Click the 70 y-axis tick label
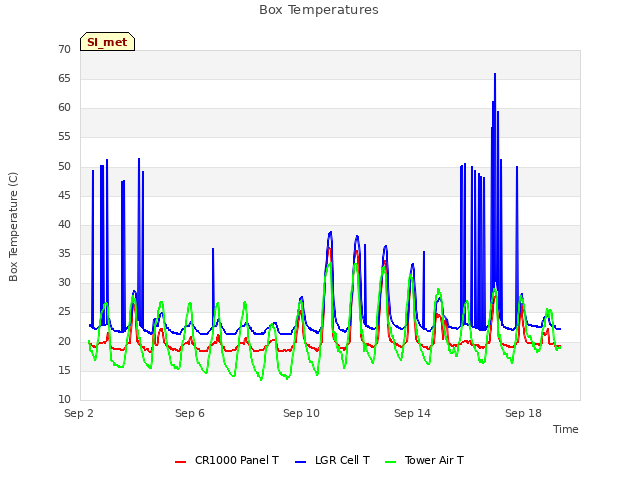Screen dimensions: 640x480 64,49
